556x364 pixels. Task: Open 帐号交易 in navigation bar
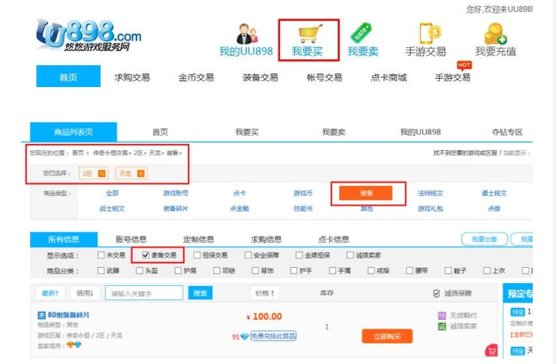tap(324, 77)
